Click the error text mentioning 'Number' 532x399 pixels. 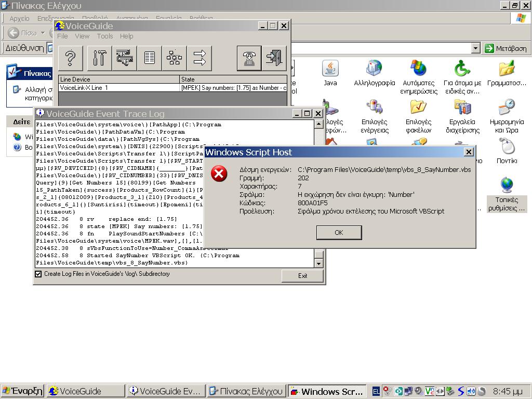tap(355, 194)
